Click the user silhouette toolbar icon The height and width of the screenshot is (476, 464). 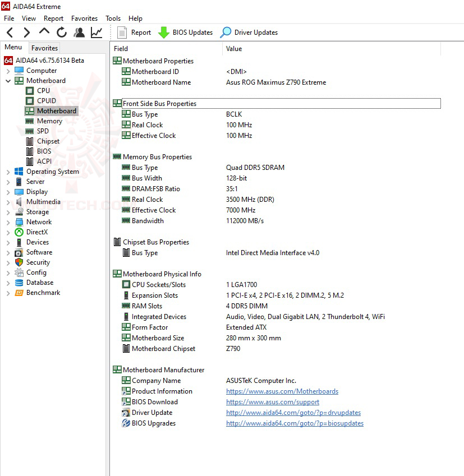(x=79, y=32)
